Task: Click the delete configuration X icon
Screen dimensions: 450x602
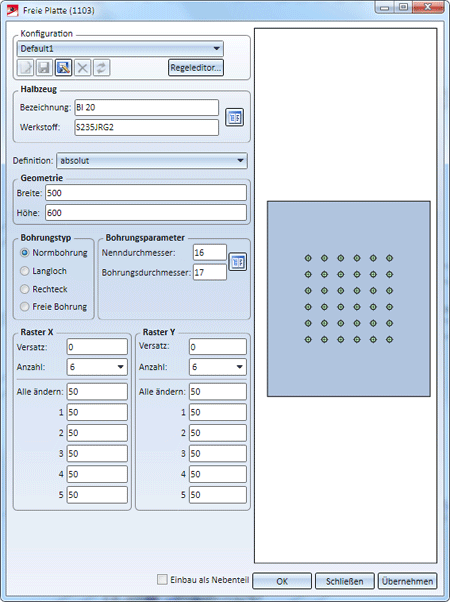Action: coord(82,68)
